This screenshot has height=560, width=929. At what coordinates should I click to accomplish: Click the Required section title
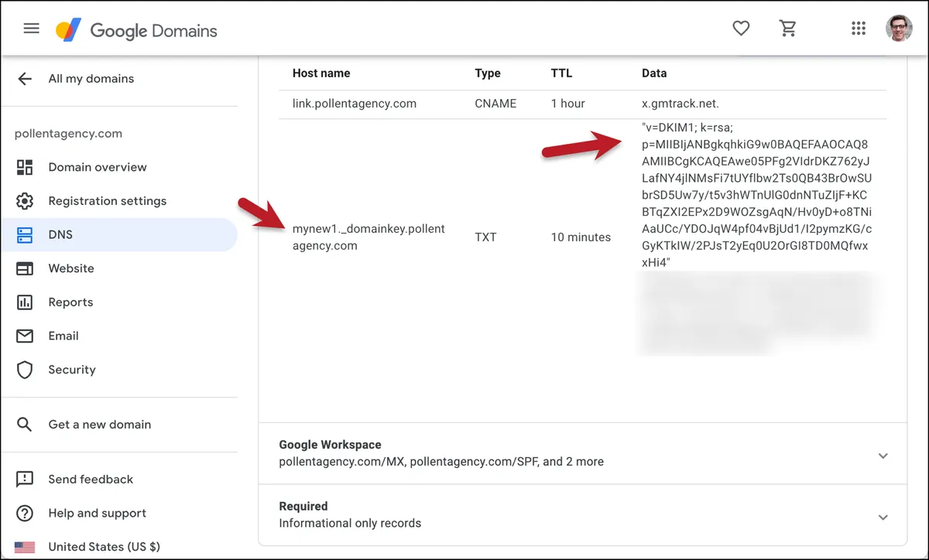point(303,507)
